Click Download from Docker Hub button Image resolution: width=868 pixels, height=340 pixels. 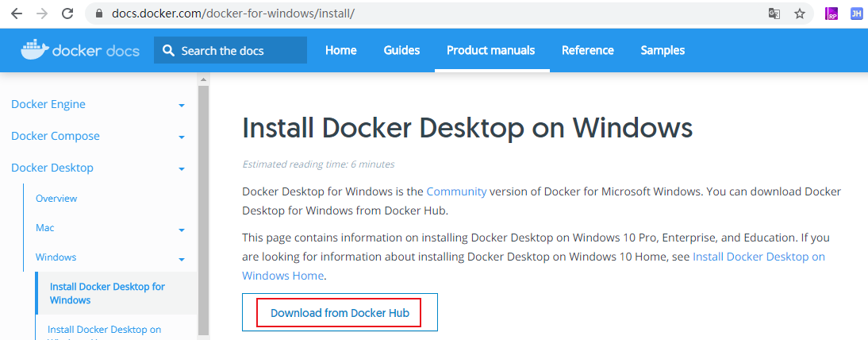[x=340, y=313]
